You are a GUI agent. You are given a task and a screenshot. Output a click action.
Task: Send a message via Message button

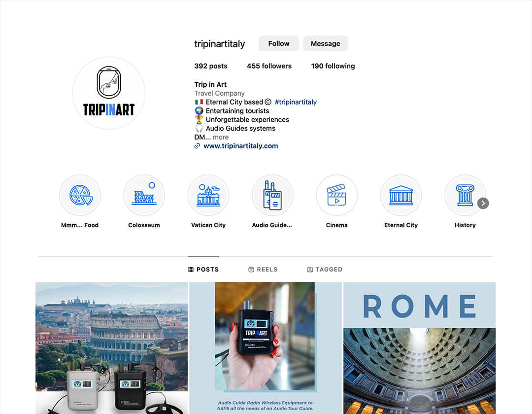click(x=326, y=43)
